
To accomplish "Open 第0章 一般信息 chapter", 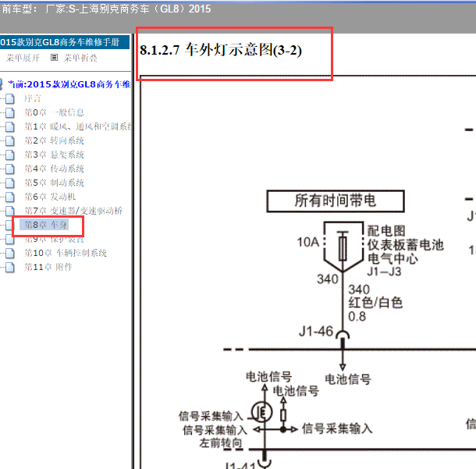I will [54, 112].
